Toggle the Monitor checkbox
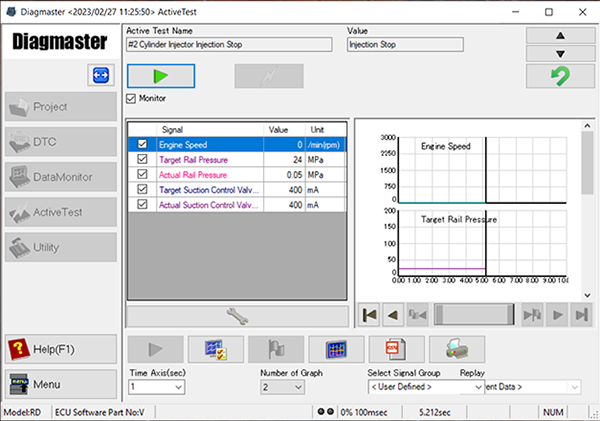The image size is (600, 421). pyautogui.click(x=131, y=98)
